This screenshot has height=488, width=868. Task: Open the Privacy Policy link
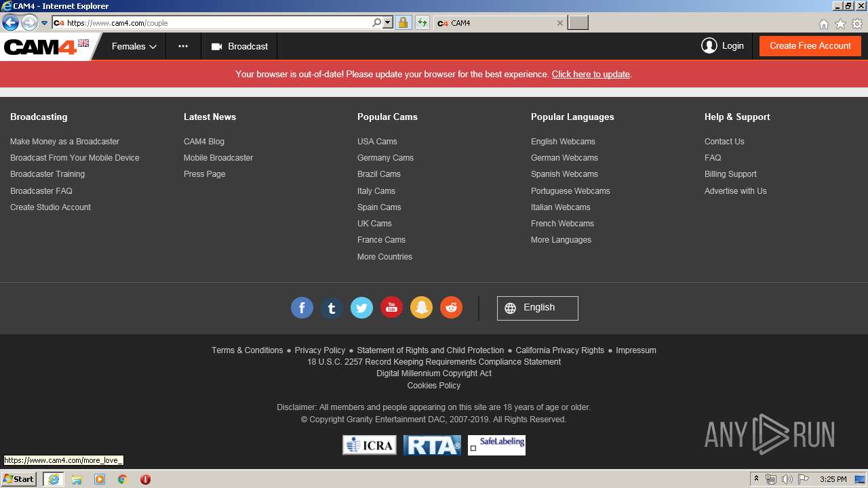coord(320,350)
